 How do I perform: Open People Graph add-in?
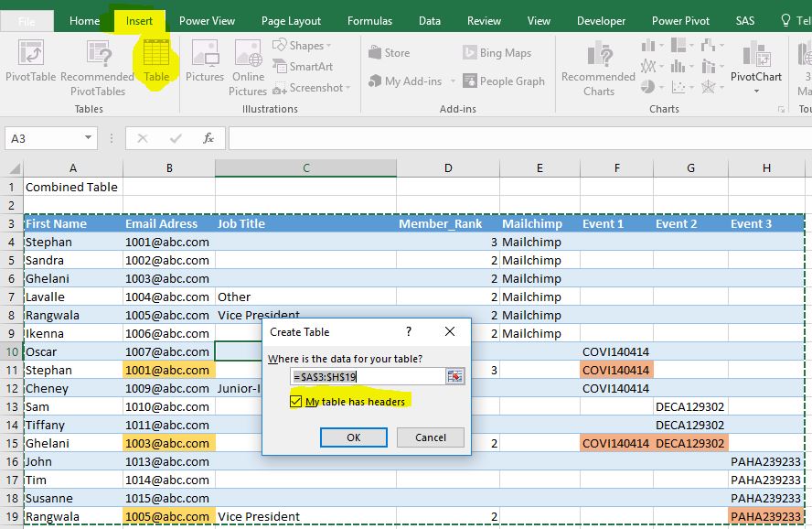pyautogui.click(x=504, y=81)
